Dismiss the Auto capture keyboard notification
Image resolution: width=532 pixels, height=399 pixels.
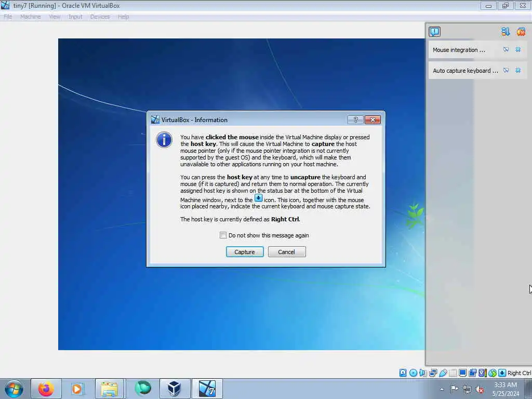tap(518, 70)
